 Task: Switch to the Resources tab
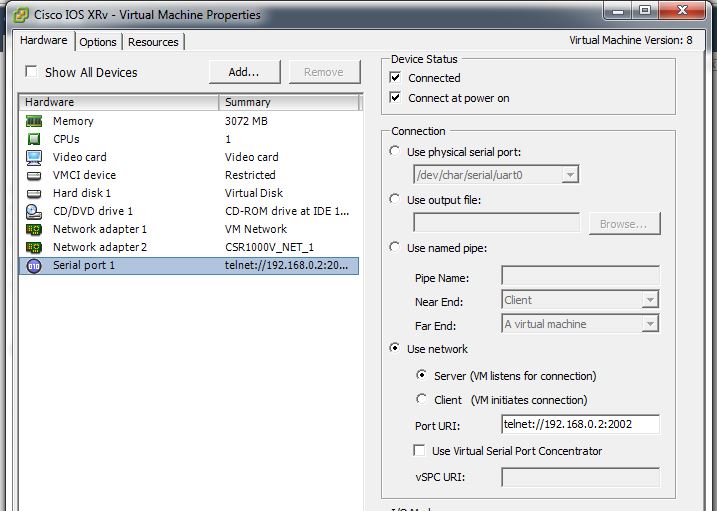pyautogui.click(x=153, y=42)
